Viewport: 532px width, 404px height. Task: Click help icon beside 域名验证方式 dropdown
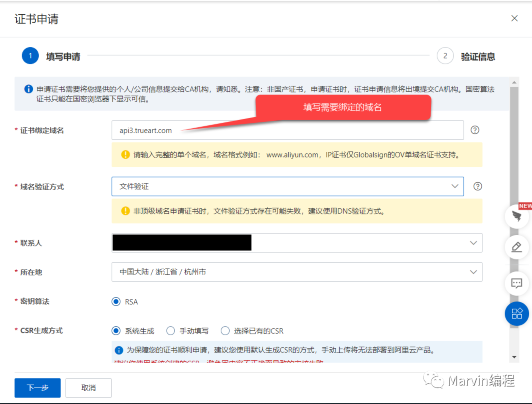(x=477, y=186)
